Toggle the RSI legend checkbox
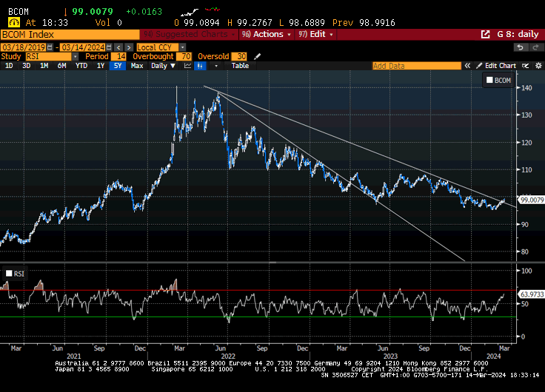This screenshot has height=392, width=545. [9, 274]
